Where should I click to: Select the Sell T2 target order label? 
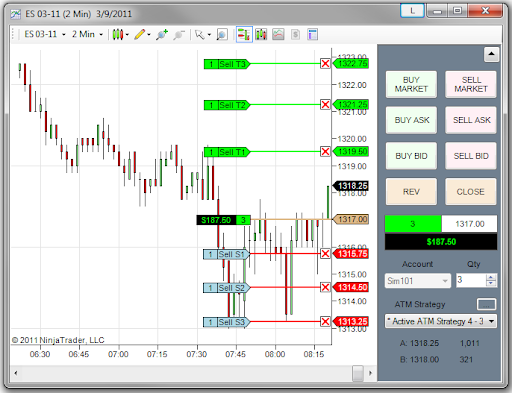coord(227,105)
